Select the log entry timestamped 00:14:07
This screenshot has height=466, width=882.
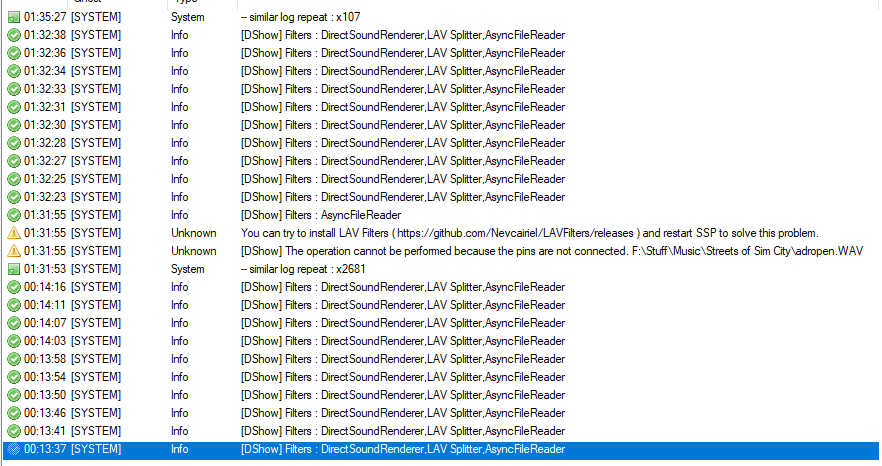coord(45,323)
